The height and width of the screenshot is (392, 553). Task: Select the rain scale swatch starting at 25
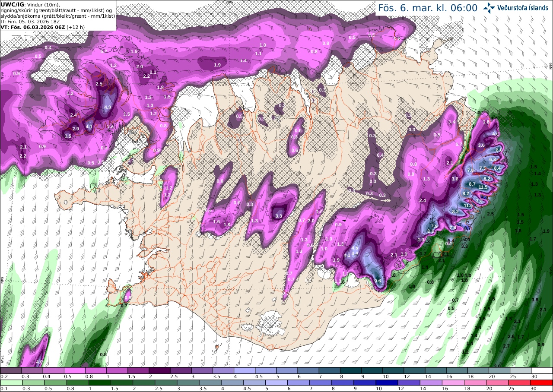pyautogui.click(x=521, y=383)
